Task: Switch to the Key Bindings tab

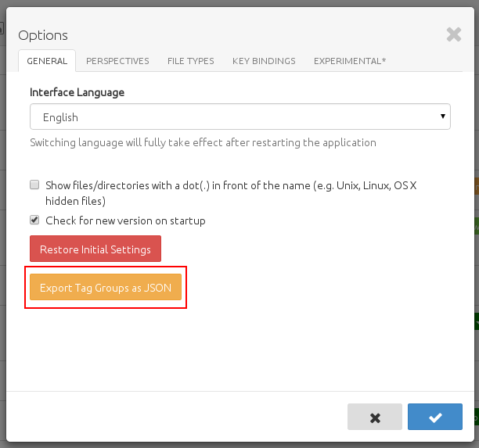Action: coord(264,61)
